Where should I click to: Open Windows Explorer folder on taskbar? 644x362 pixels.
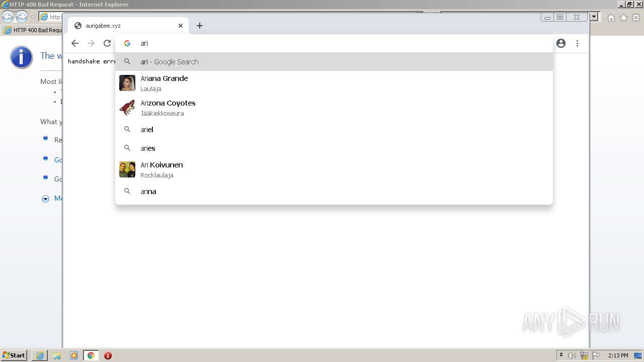click(57, 355)
